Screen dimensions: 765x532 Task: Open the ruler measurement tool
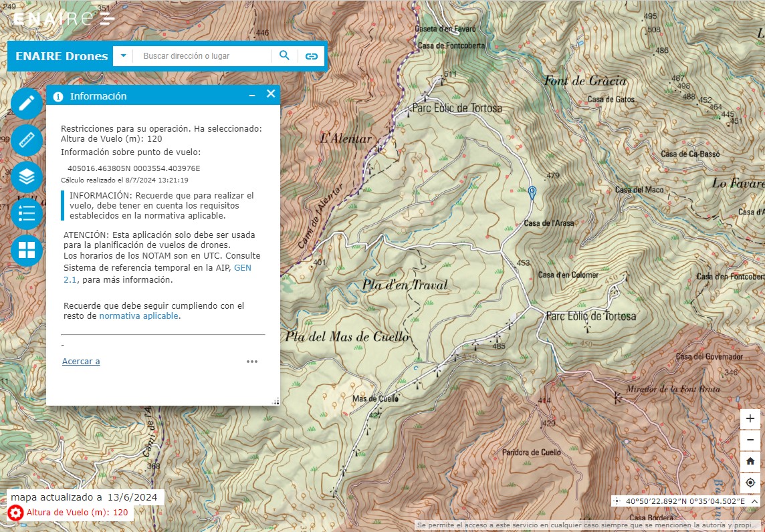(x=27, y=140)
